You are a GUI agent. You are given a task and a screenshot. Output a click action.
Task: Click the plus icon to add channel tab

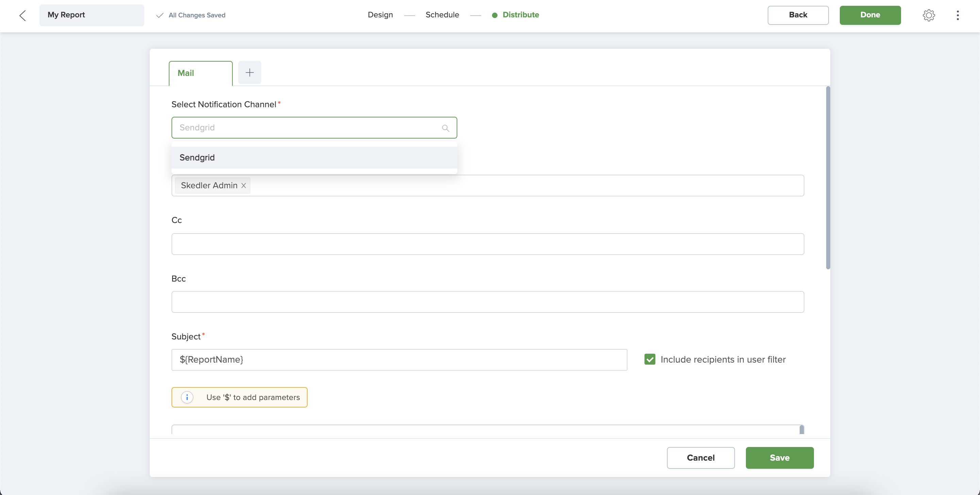(249, 72)
